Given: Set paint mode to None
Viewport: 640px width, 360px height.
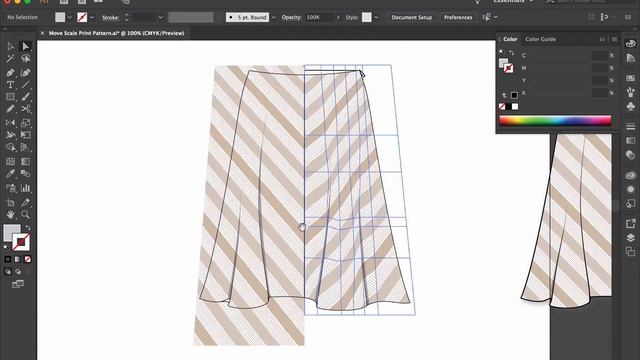Looking at the screenshot, I should [28, 259].
